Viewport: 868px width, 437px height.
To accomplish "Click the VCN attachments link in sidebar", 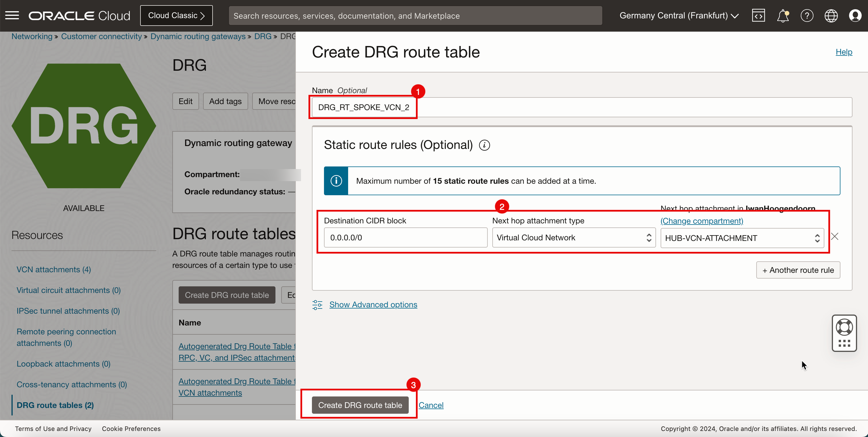I will pyautogui.click(x=54, y=269).
